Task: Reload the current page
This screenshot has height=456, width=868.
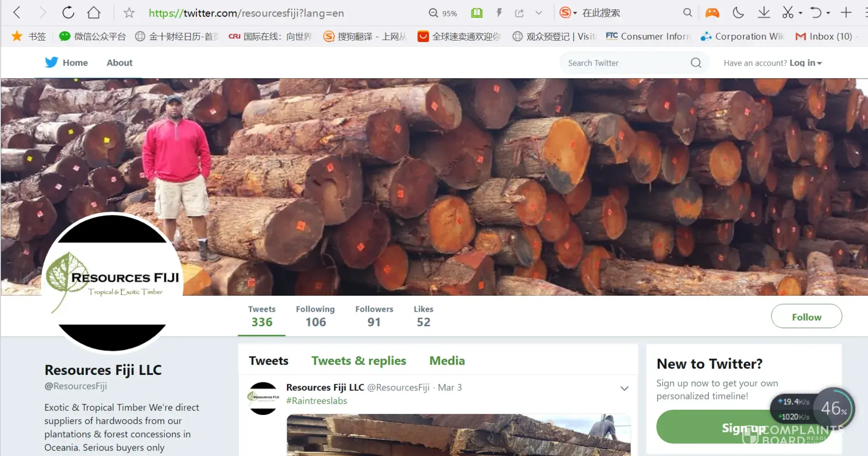Action: pos(68,13)
